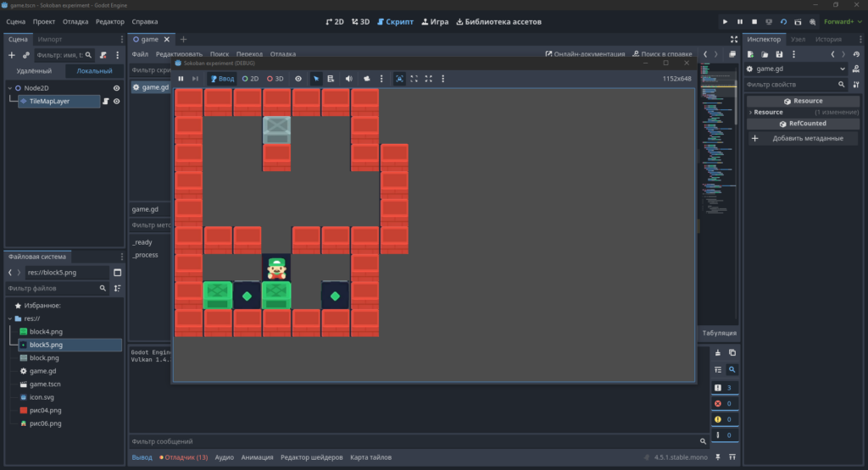Switch to the История tab
868x470 pixels.
pos(828,39)
